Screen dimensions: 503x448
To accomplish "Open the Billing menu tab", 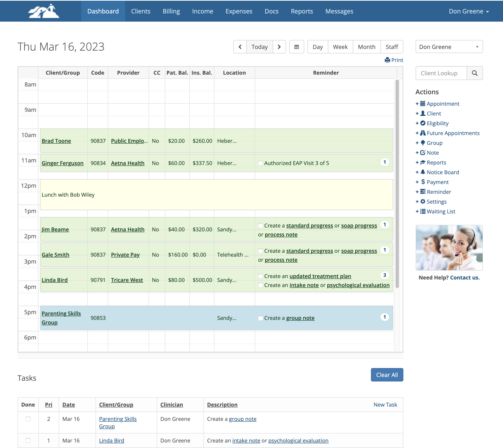I will point(171,11).
